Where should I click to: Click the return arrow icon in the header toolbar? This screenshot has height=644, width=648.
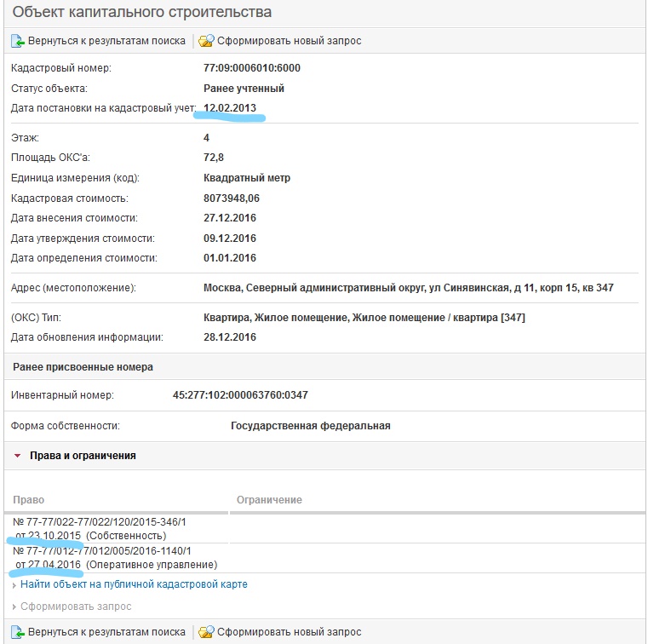[x=17, y=41]
